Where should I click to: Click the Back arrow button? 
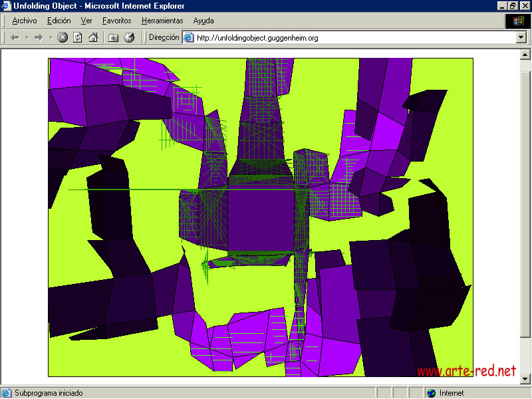[15, 38]
